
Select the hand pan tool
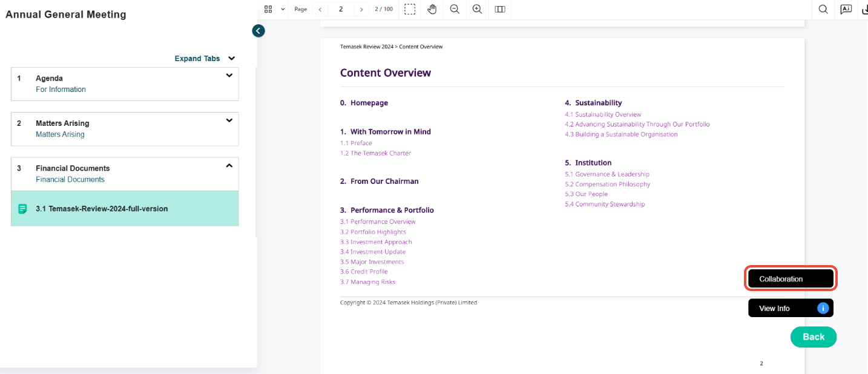(432, 9)
